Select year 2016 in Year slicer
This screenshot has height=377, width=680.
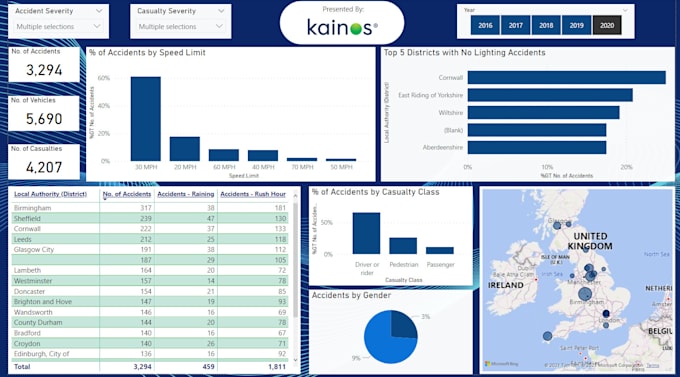(x=485, y=25)
